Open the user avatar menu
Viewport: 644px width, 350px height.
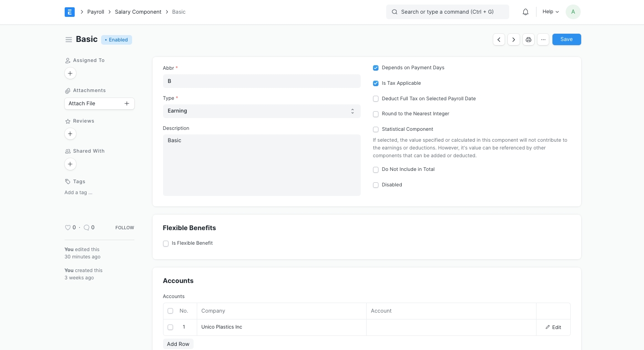click(572, 12)
